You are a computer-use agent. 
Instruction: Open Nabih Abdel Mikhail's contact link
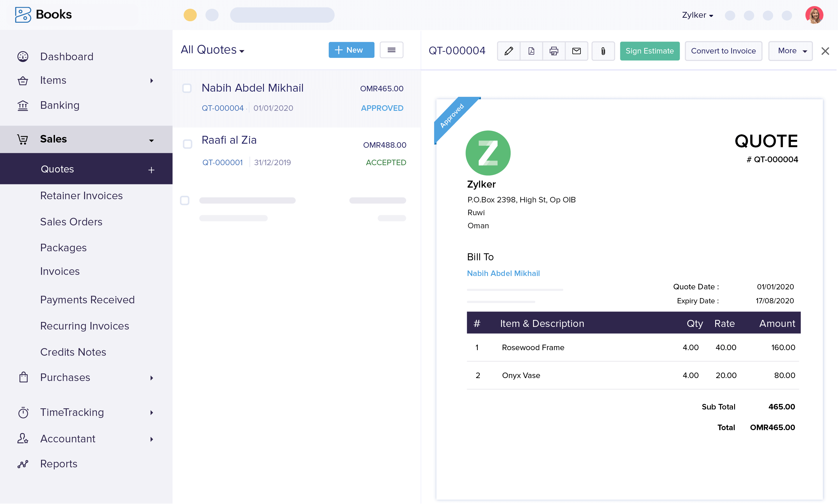click(503, 273)
